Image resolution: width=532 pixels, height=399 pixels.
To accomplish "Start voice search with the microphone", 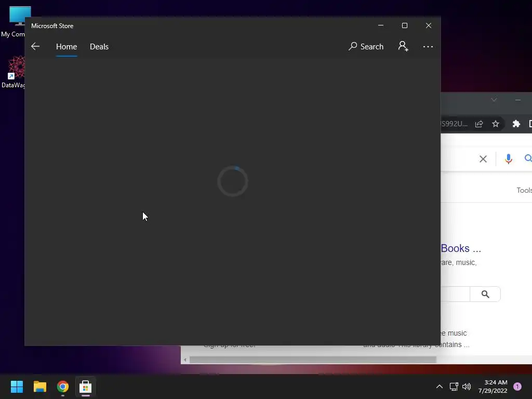I will 508,159.
